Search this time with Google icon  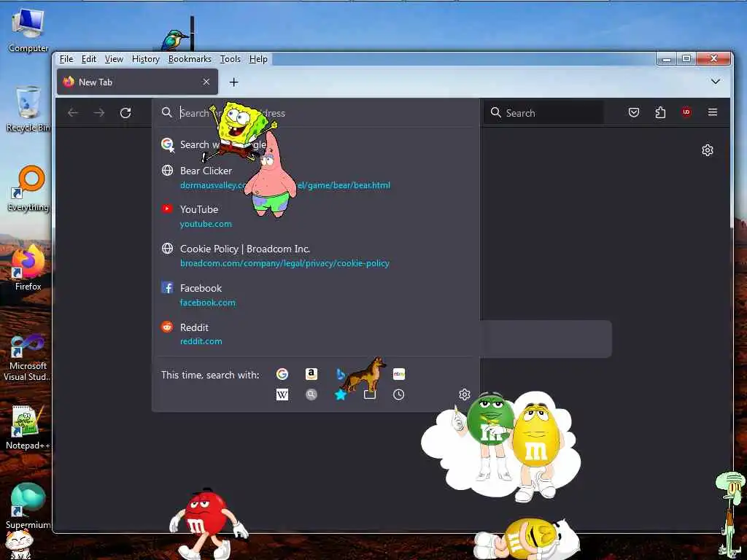[282, 374]
